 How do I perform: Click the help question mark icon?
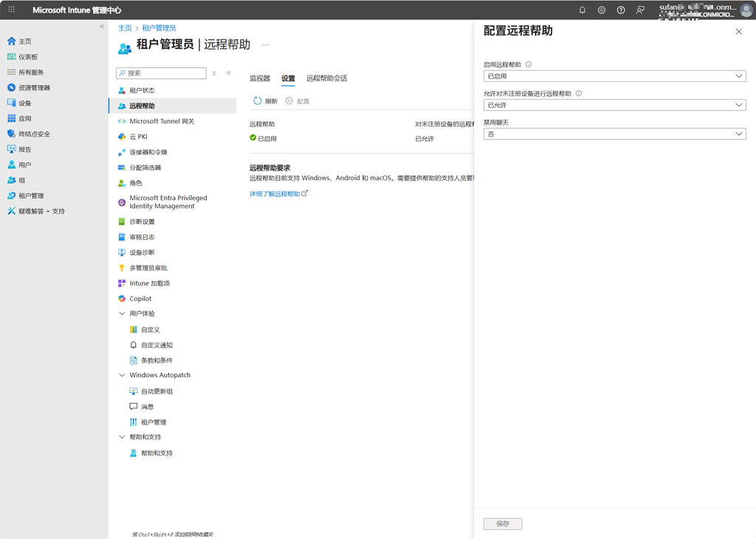[x=621, y=10]
